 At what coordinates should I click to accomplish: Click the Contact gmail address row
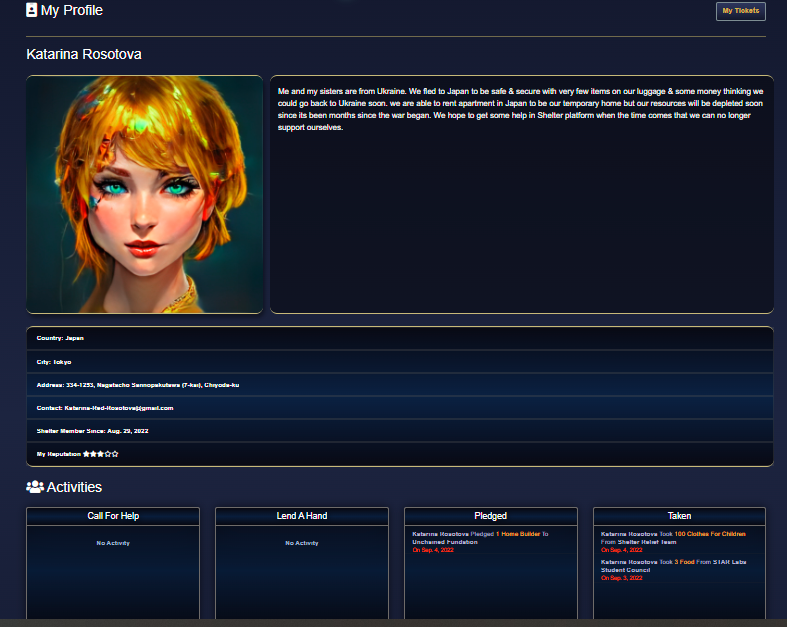(400, 408)
